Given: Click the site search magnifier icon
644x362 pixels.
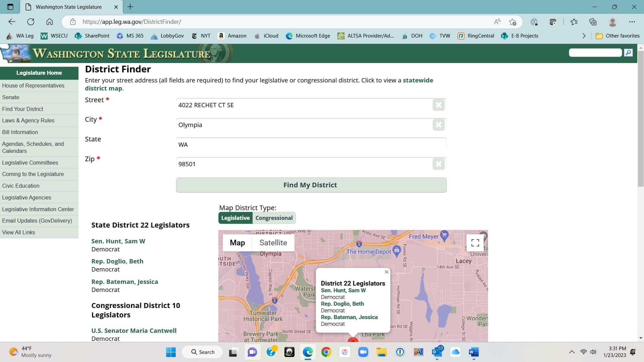Looking at the screenshot, I should (628, 52).
